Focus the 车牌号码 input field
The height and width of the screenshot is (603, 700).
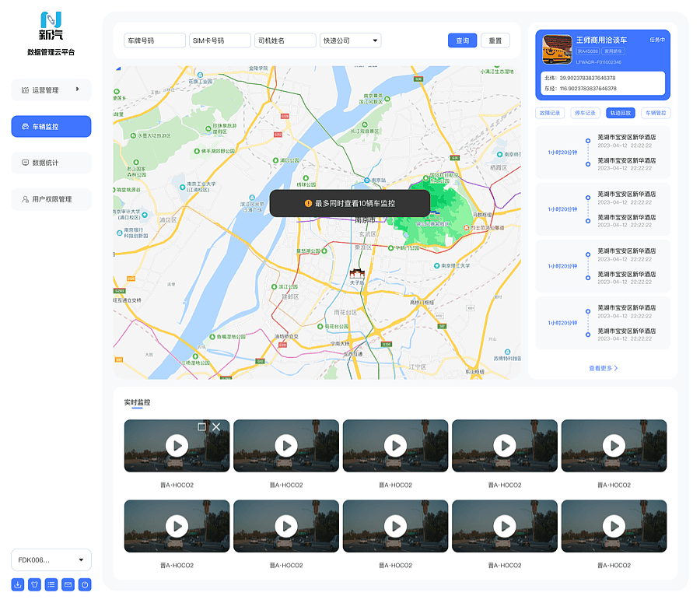tap(155, 40)
